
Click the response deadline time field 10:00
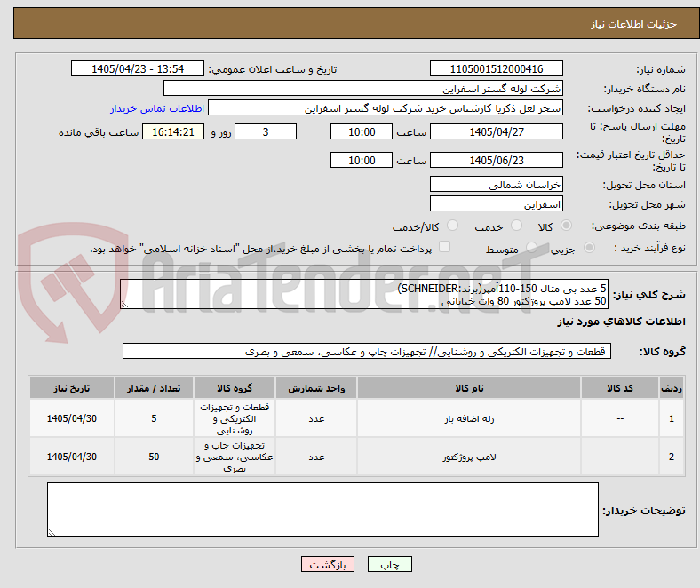(362, 131)
